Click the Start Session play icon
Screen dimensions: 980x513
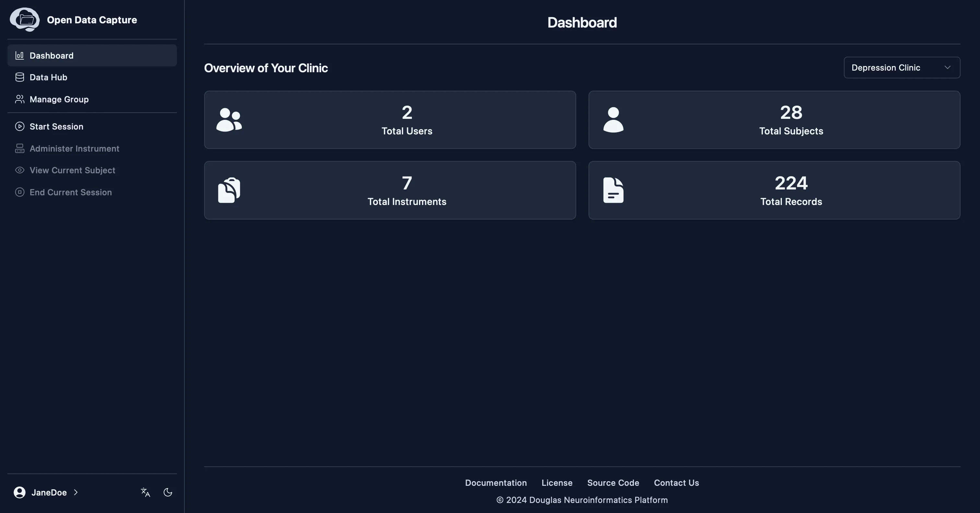19,126
